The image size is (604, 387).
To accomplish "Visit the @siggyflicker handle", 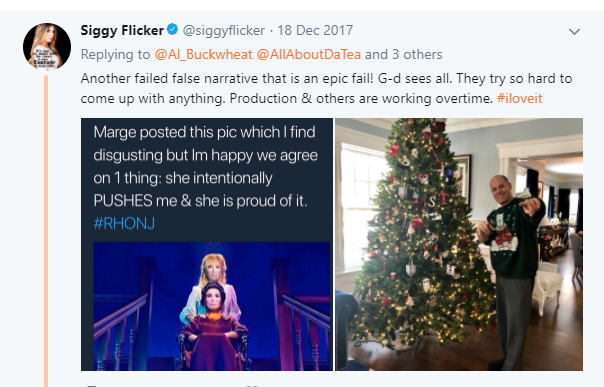I will tap(223, 30).
